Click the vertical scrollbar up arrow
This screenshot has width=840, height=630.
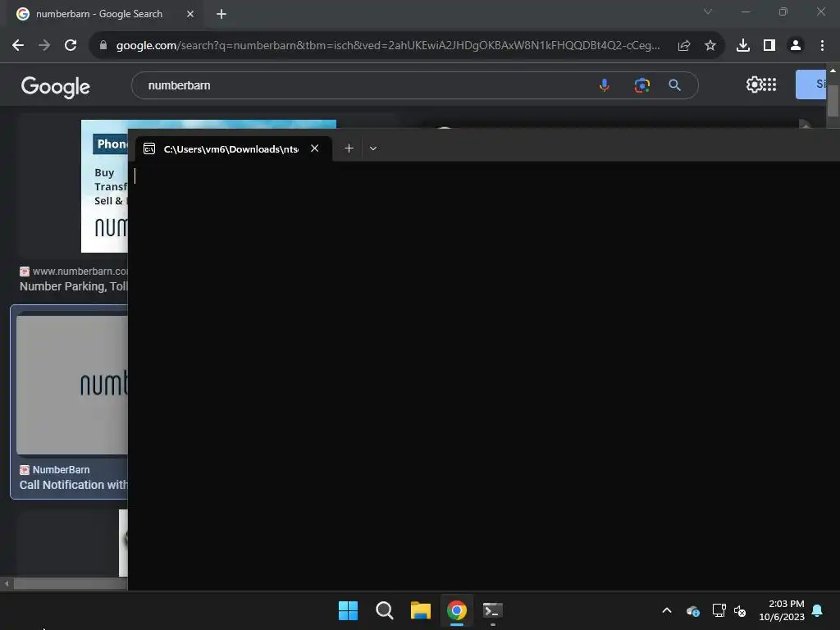pos(833,71)
